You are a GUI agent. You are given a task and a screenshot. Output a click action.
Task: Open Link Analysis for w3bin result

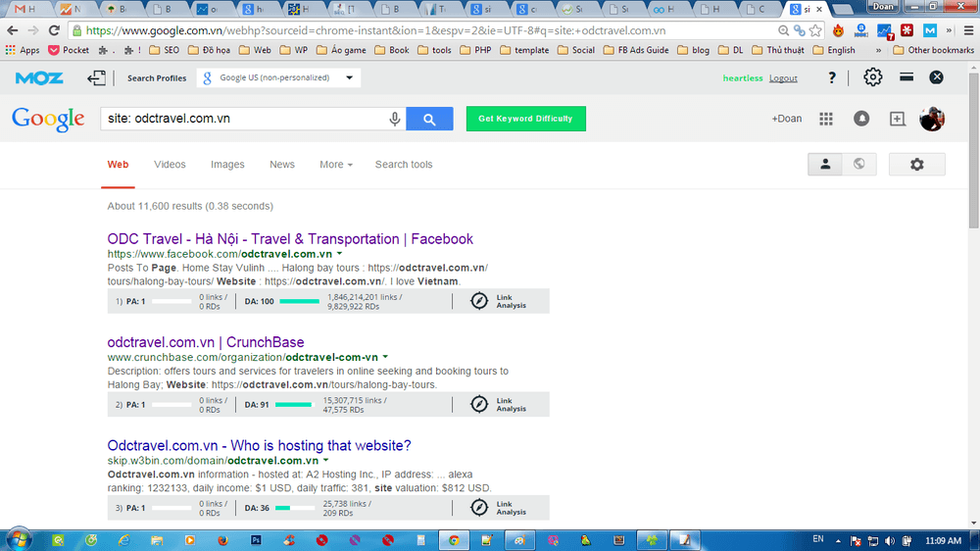pos(498,508)
